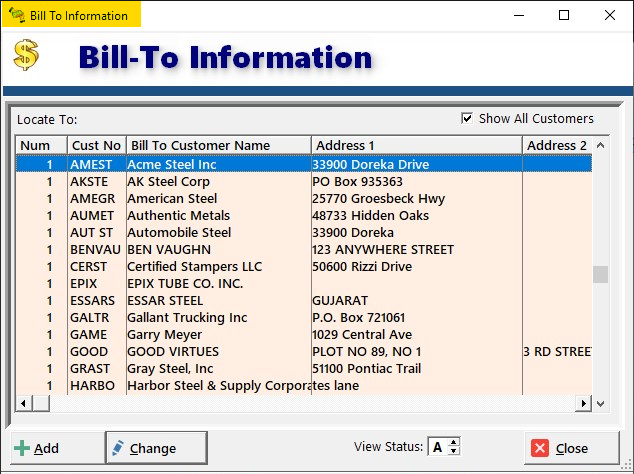The width and height of the screenshot is (634, 474).
Task: Sort by the Cust No column header
Action: pos(97,145)
